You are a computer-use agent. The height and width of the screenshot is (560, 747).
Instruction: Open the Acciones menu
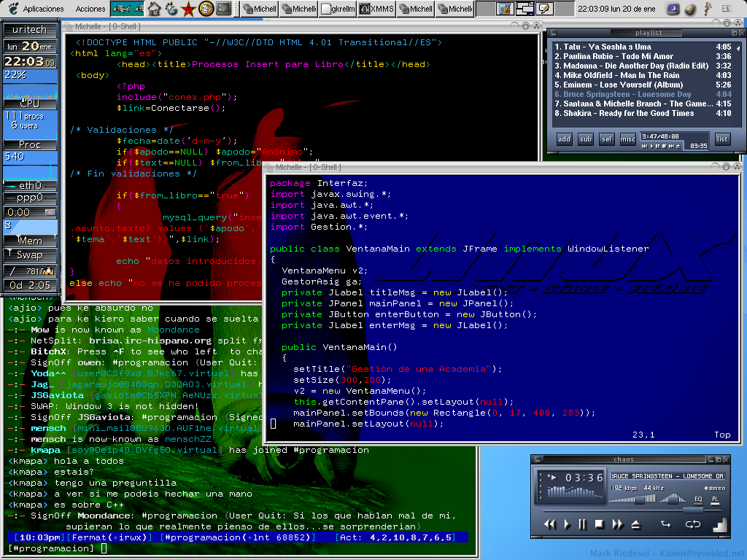(90, 9)
